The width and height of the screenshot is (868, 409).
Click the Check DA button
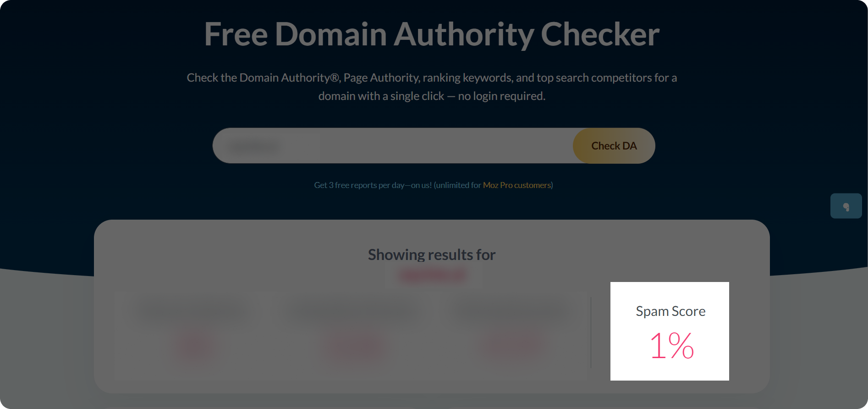pyautogui.click(x=614, y=146)
